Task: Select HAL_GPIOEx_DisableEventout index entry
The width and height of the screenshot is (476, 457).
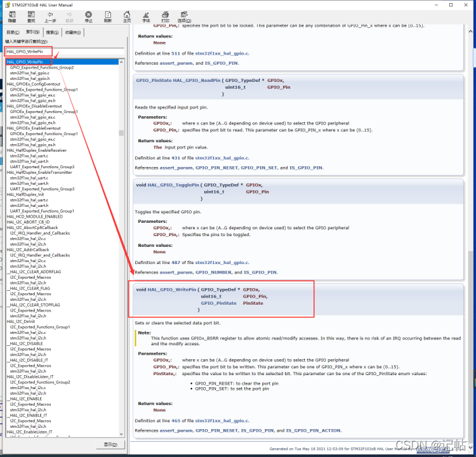Action: (34, 106)
